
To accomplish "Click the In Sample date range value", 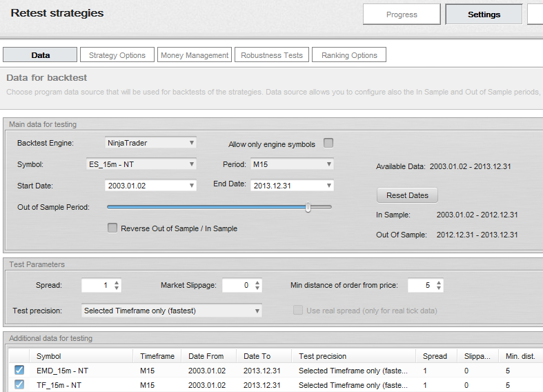I will coord(477,215).
